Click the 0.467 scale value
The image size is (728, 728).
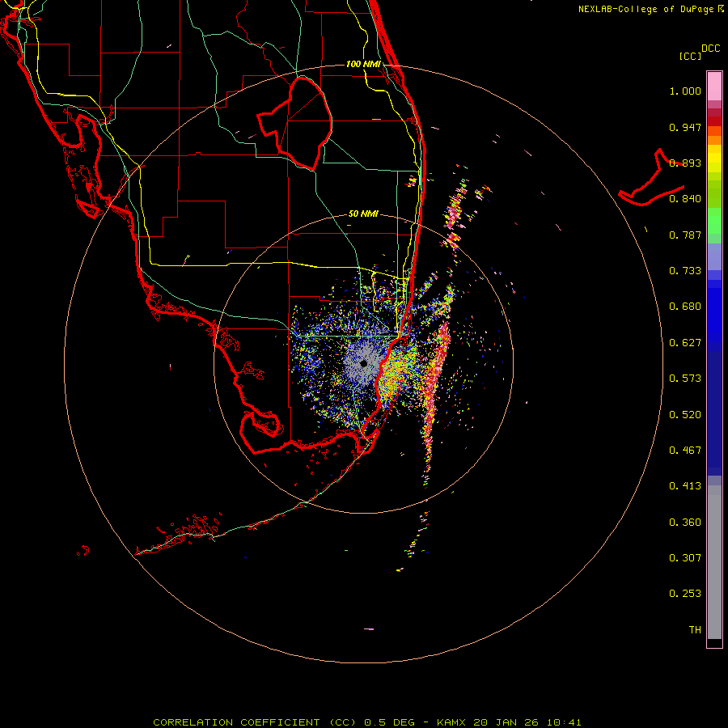coord(685,451)
